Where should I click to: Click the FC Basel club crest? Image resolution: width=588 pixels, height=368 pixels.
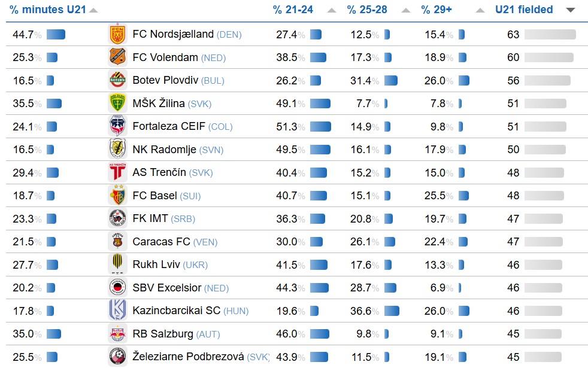coord(117,196)
